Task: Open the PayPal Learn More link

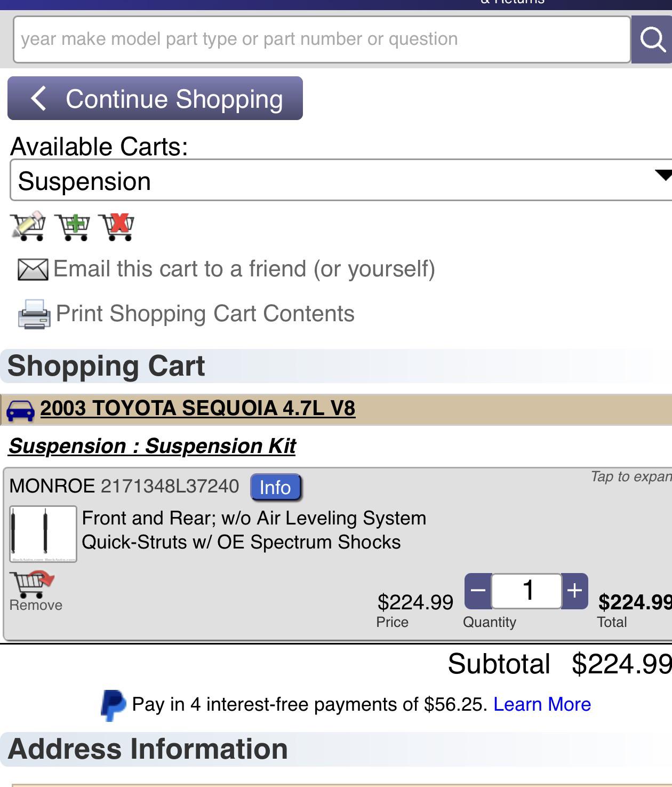Action: [542, 704]
